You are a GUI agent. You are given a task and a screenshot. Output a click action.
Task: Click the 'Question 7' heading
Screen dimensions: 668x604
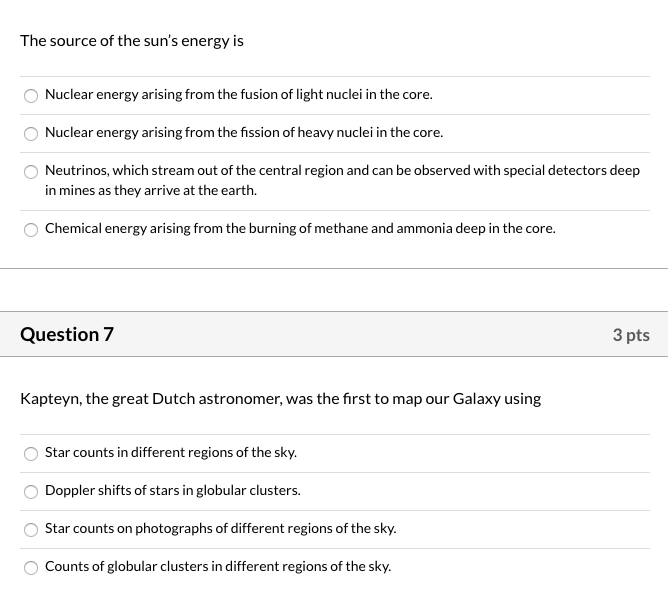tap(67, 334)
